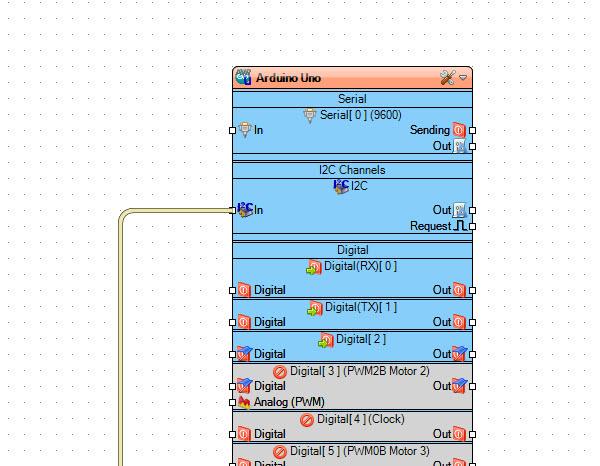The width and height of the screenshot is (600, 466).
Task: Select the Serial In connector icon
Action: (245, 130)
